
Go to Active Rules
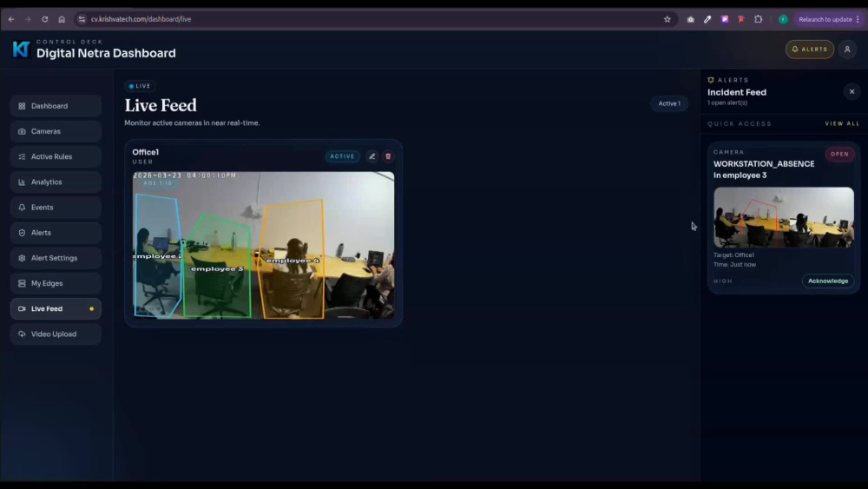pyautogui.click(x=56, y=156)
